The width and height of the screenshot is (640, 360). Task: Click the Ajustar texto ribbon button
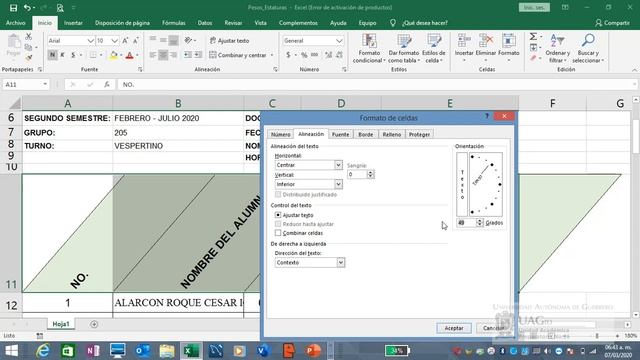tap(229, 40)
